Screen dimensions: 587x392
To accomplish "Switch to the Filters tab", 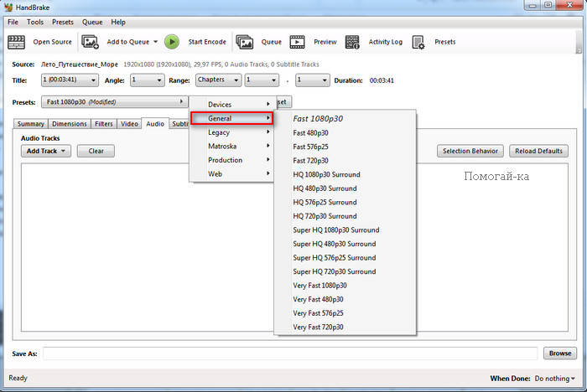I will pos(104,124).
